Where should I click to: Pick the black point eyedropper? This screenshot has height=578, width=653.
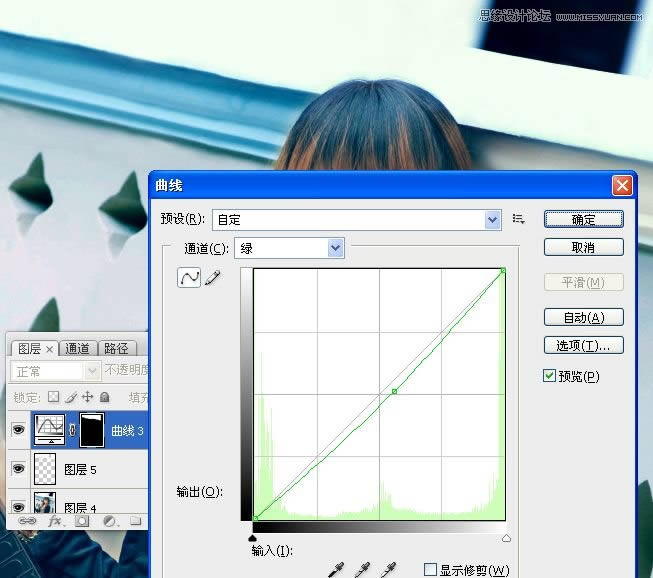click(x=336, y=570)
